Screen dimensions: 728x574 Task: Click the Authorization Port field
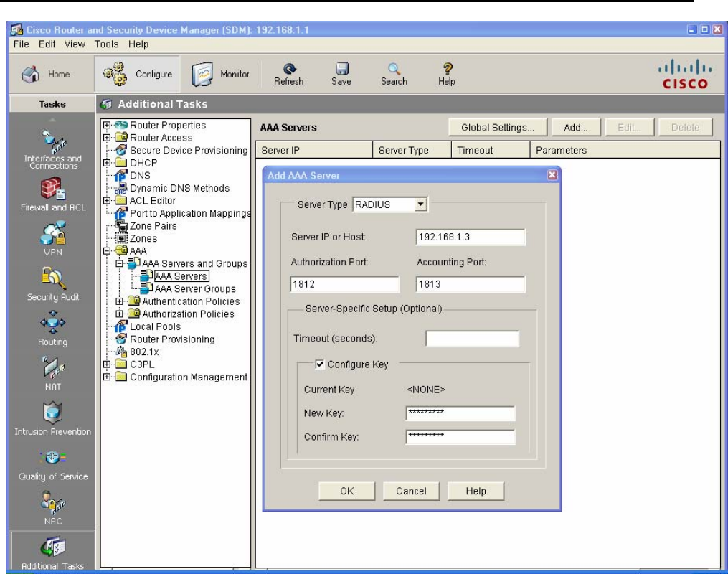click(344, 284)
